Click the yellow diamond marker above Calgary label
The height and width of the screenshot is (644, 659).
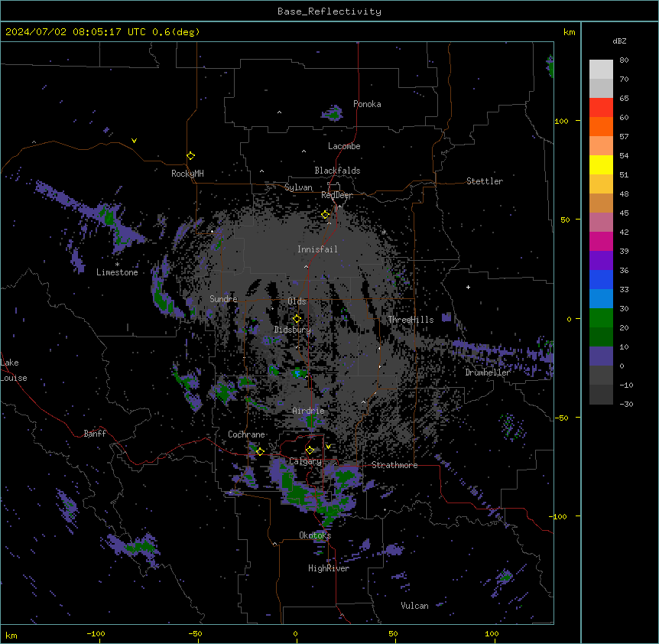tap(310, 450)
